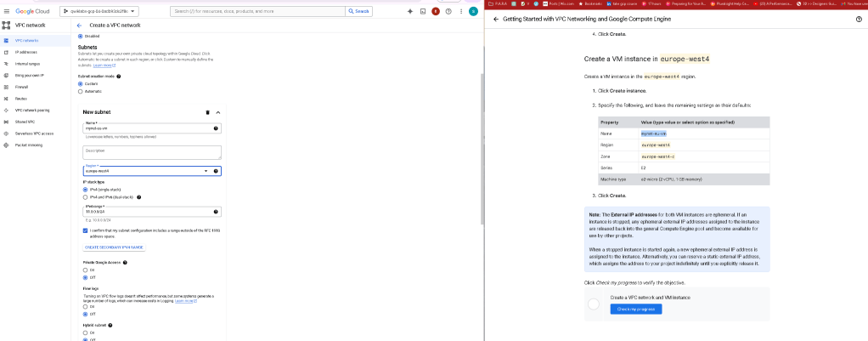
Task: Open the P.A.R.A bookmarks folder
Action: [x=497, y=3]
